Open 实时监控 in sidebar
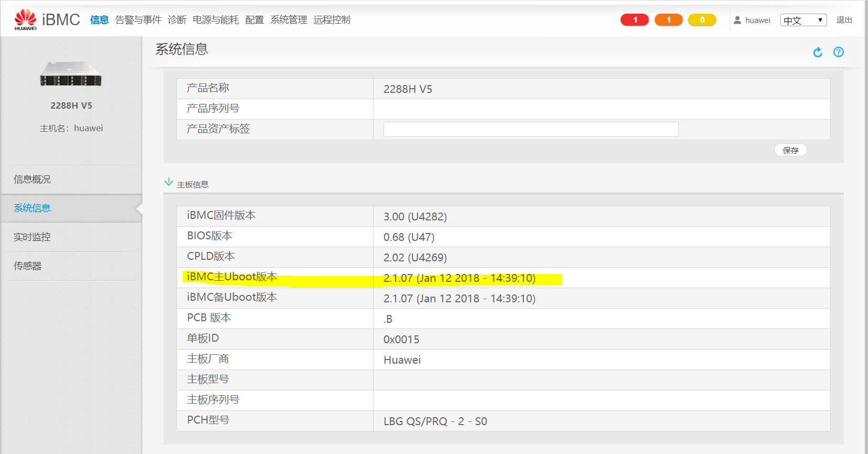Screen dimensions: 868x454 (x=71, y=237)
